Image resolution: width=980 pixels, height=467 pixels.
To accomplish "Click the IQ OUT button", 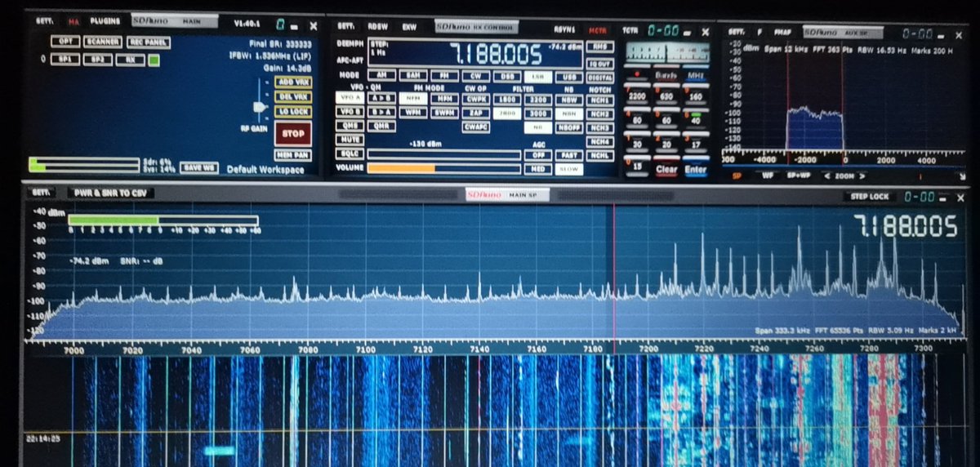I will point(600,64).
